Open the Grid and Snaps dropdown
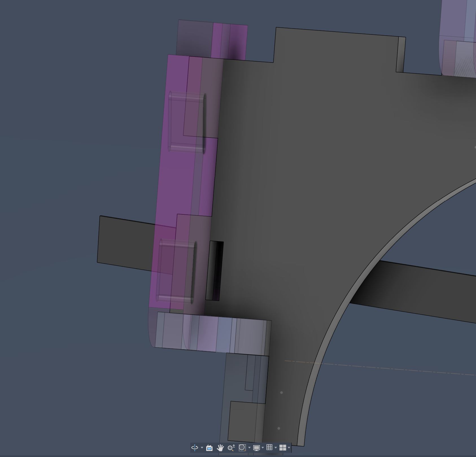Screen dimensions: 476x457 coord(276,448)
